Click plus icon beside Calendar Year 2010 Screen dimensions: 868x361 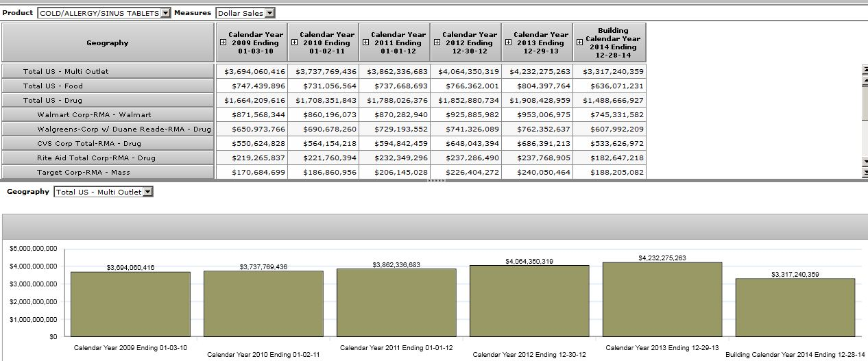(294, 42)
